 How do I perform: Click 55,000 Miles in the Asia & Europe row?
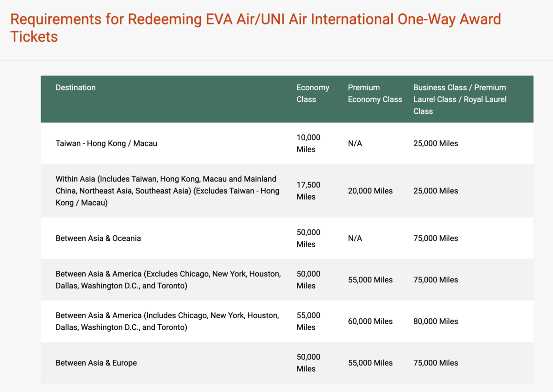tap(370, 363)
